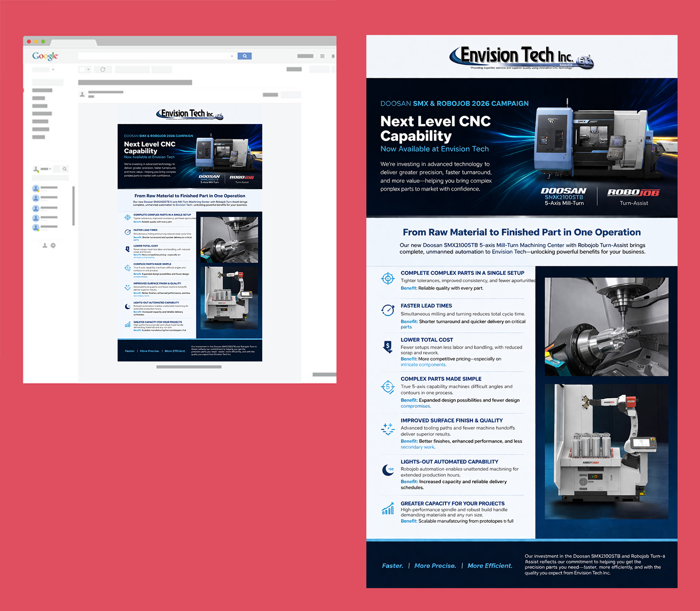Click the 'FASTER LEAD TIMES' heading on large flyer
Image resolution: width=700 pixels, height=611 pixels.
click(426, 306)
